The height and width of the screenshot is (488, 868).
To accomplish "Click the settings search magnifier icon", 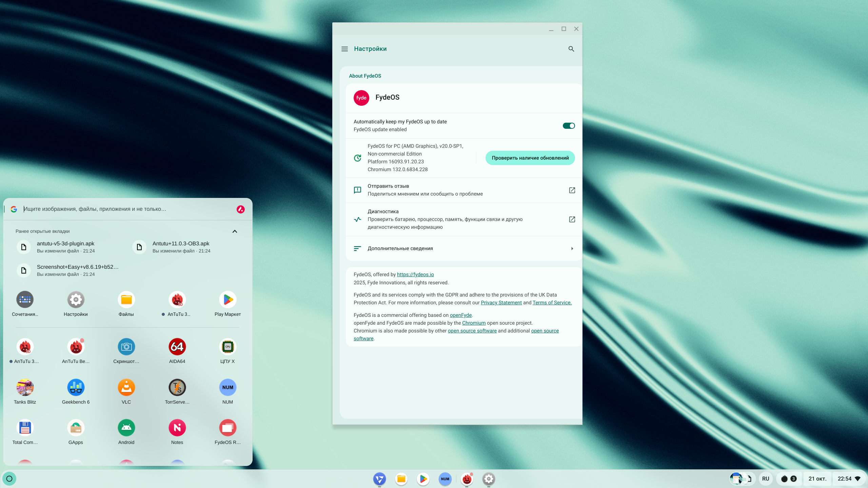I will pos(571,49).
